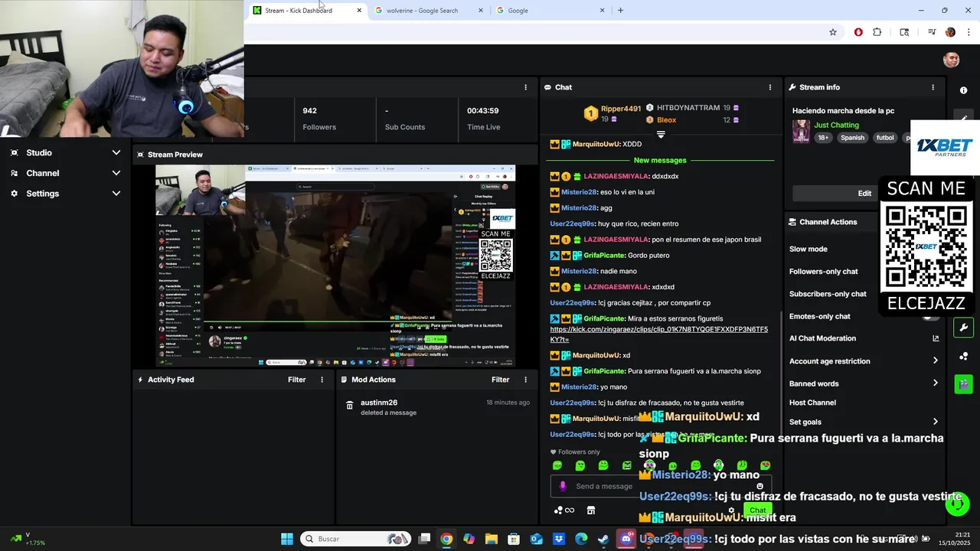
Task: Open Microsoft Edge from the taskbar
Action: coord(581,539)
